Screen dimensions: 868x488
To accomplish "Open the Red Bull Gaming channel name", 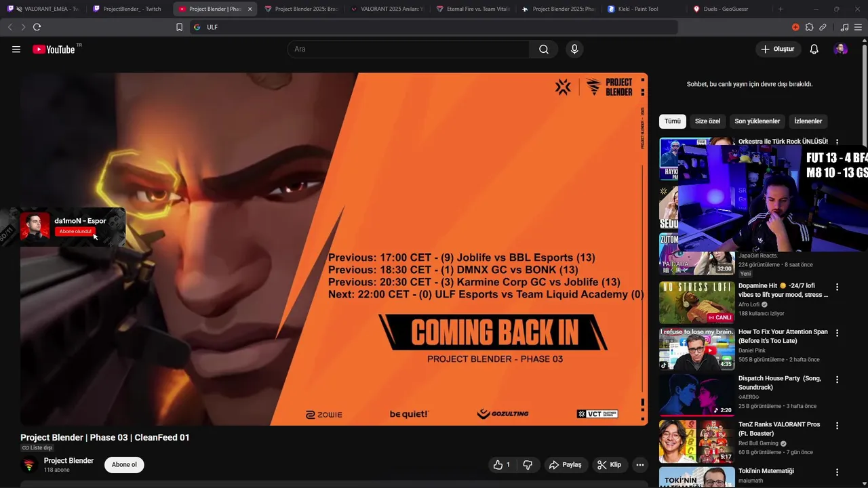I will (758, 443).
